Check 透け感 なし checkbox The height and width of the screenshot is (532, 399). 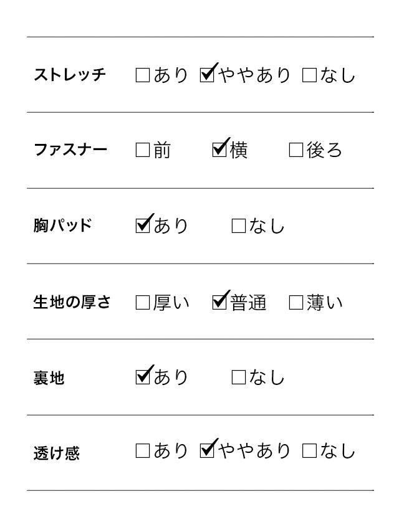[309, 451]
